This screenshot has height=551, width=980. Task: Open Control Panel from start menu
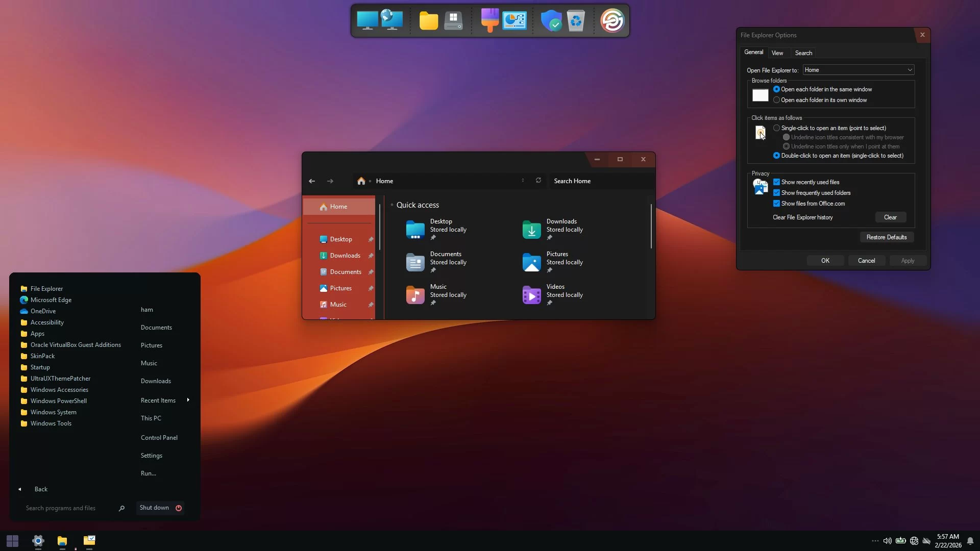159,438
